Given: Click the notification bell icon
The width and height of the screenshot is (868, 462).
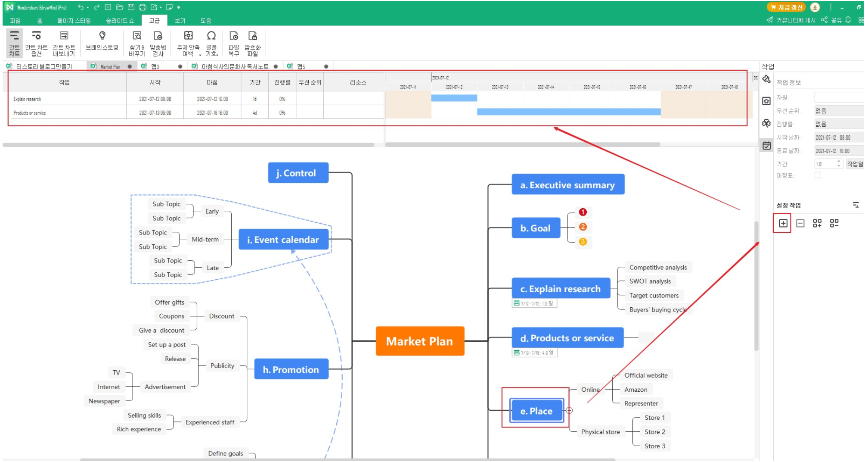Looking at the screenshot, I should 848,20.
